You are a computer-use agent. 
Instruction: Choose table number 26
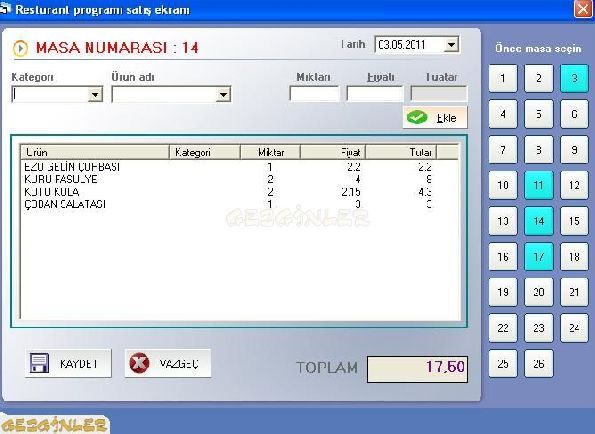(538, 364)
